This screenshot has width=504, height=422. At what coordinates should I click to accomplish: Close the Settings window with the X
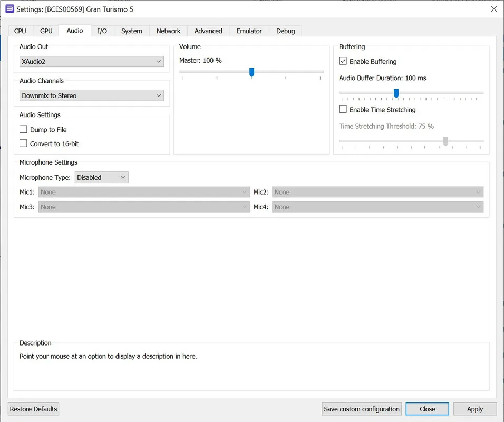(494, 9)
